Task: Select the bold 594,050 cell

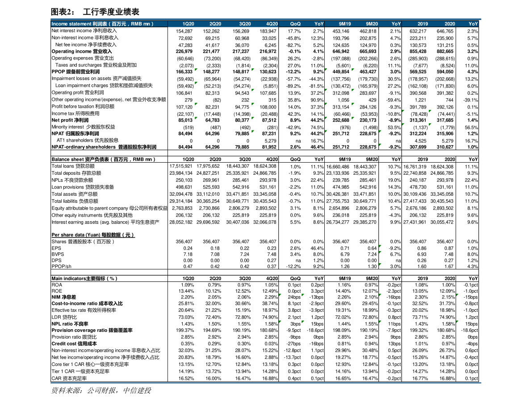Action: pyautogui.click(x=445, y=72)
